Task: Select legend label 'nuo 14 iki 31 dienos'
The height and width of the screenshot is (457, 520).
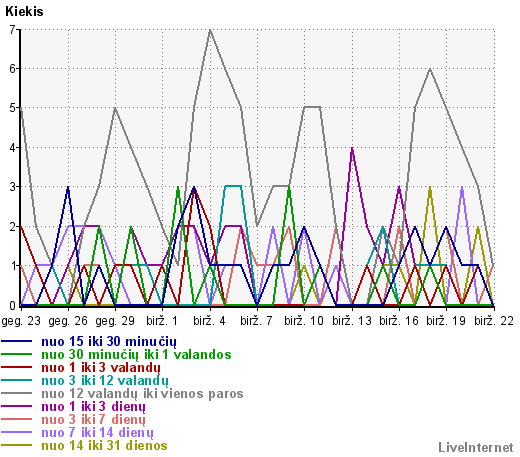Action: pyautogui.click(x=104, y=446)
